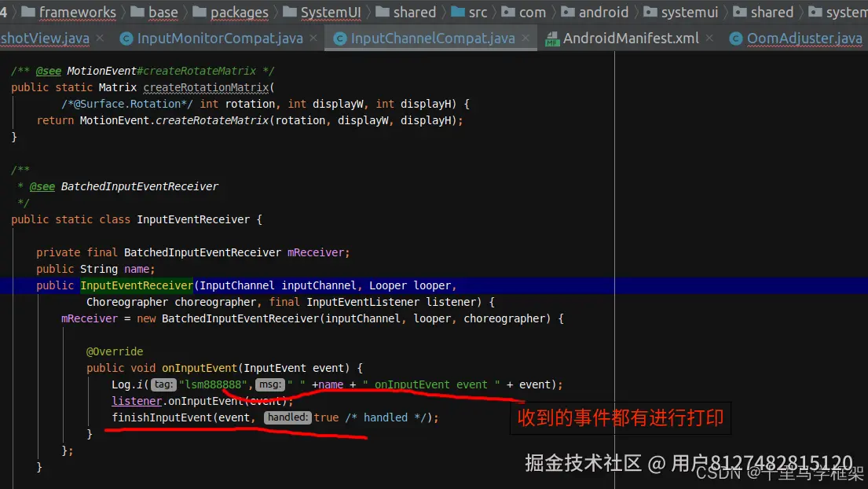868x489 pixels.
Task: Open the com breadcrumb package
Action: [524, 12]
